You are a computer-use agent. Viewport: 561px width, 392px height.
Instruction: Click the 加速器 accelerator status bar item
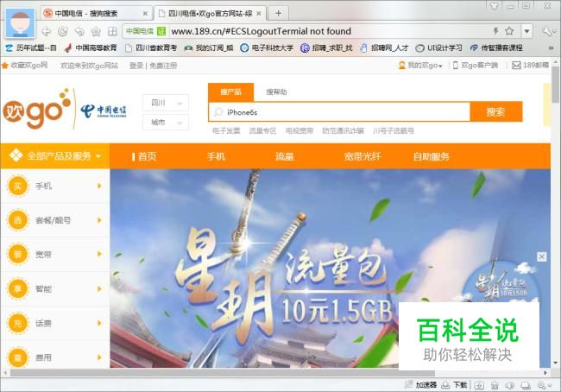[421, 385]
